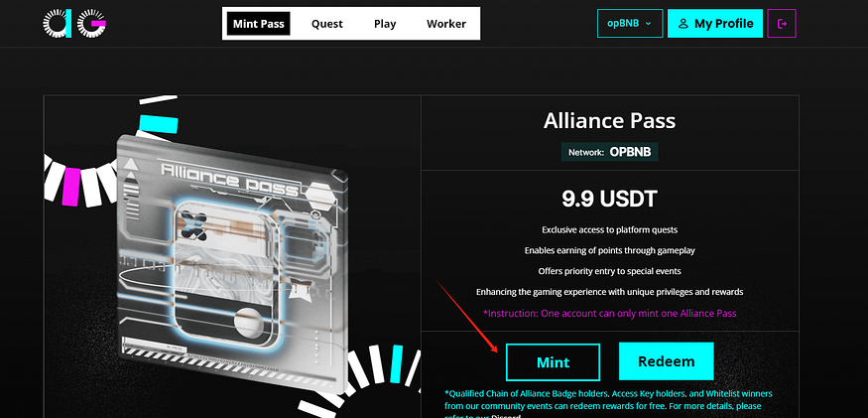Open the Quest tab
The width and height of the screenshot is (868, 418).
[327, 24]
